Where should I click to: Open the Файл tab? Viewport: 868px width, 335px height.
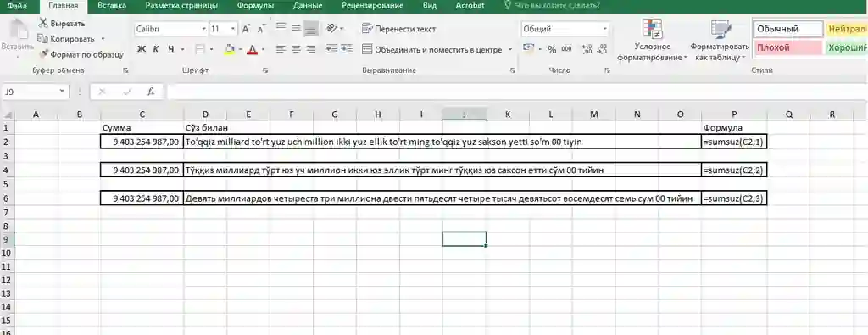point(18,6)
